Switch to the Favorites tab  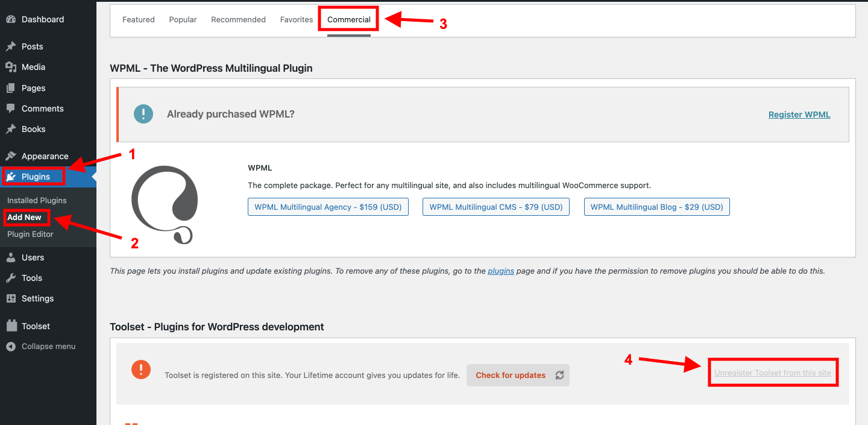(x=297, y=19)
